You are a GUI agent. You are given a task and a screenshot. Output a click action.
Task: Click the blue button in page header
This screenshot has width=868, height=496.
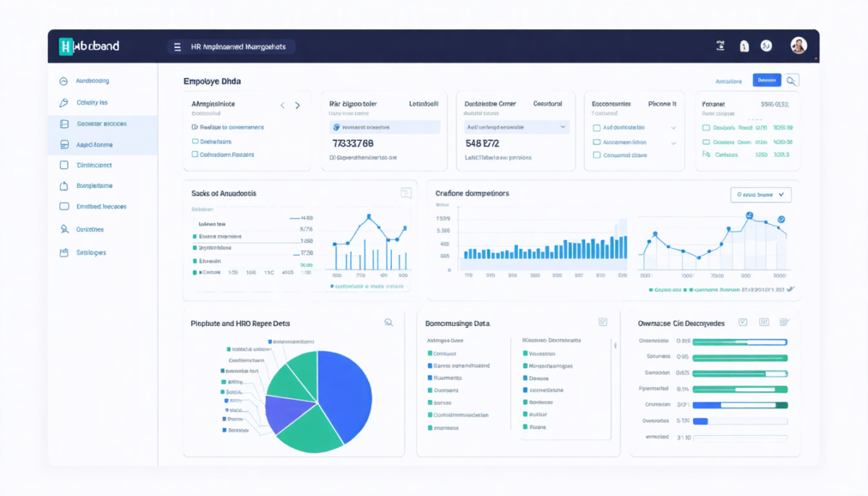[x=767, y=80]
